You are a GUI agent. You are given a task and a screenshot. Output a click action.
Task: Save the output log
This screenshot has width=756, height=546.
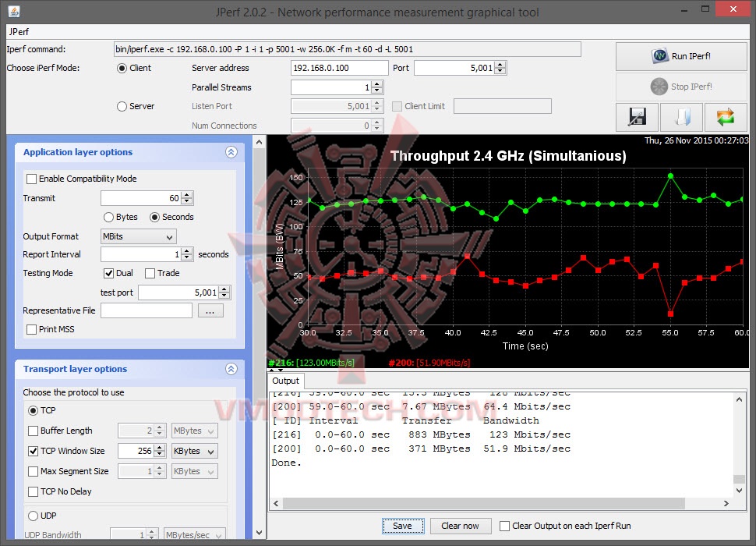403,526
